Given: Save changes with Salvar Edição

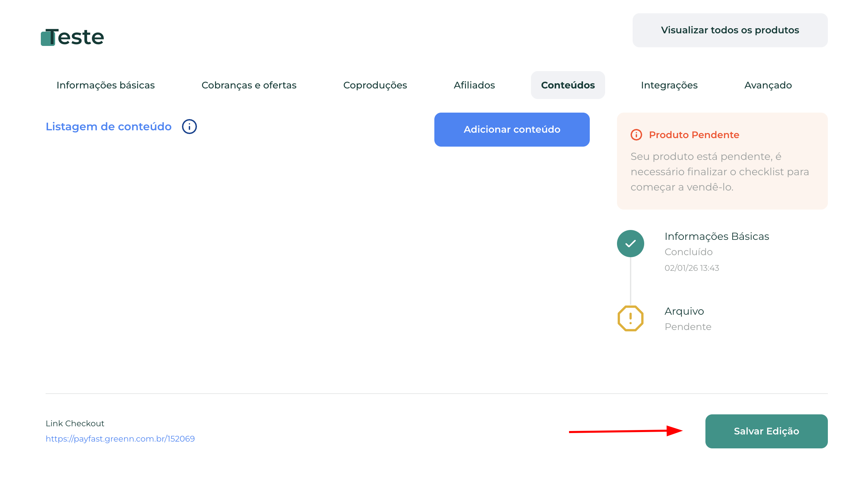Looking at the screenshot, I should 766,431.
